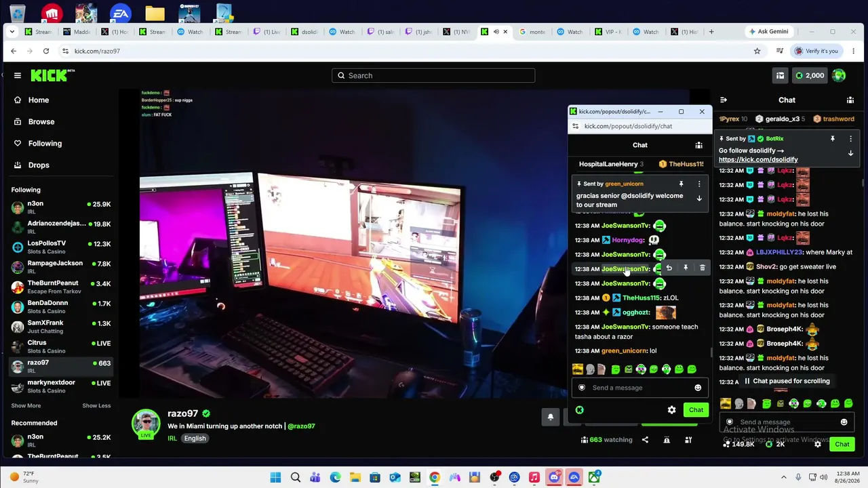This screenshot has width=868, height=488.
Task: Open the @razo97 mention link
Action: coord(301,426)
